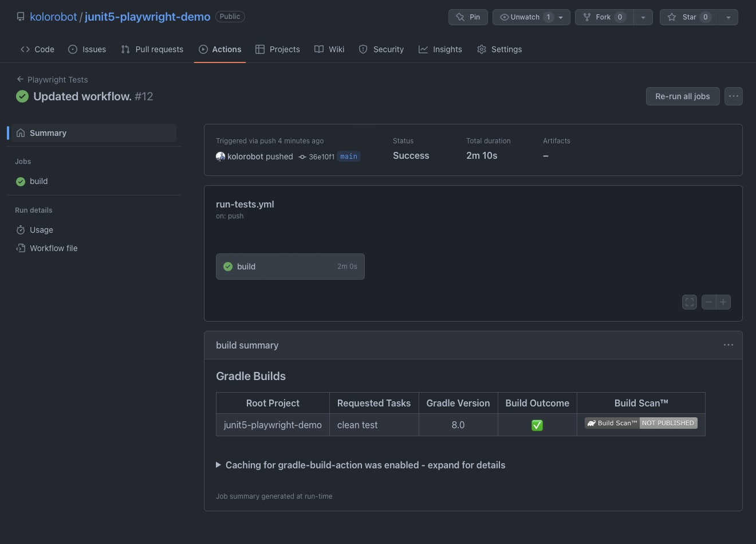Open repository Settings tab
The height and width of the screenshot is (544, 756).
(499, 49)
